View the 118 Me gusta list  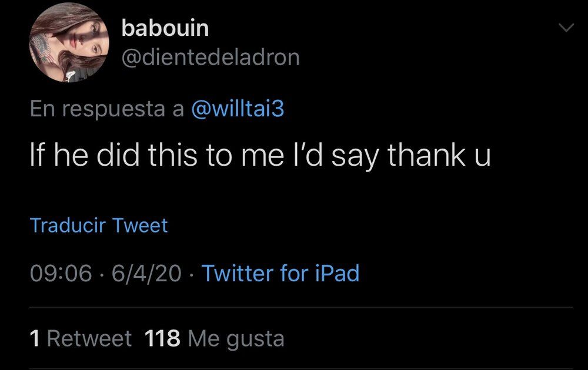tap(214, 338)
